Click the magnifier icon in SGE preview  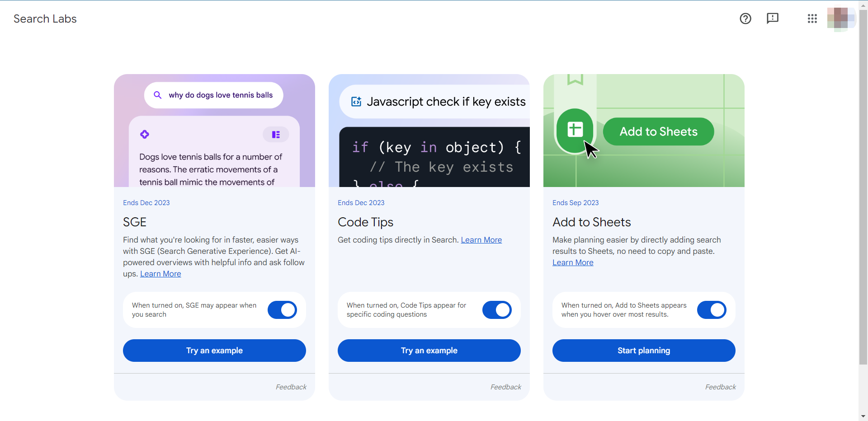coord(158,95)
